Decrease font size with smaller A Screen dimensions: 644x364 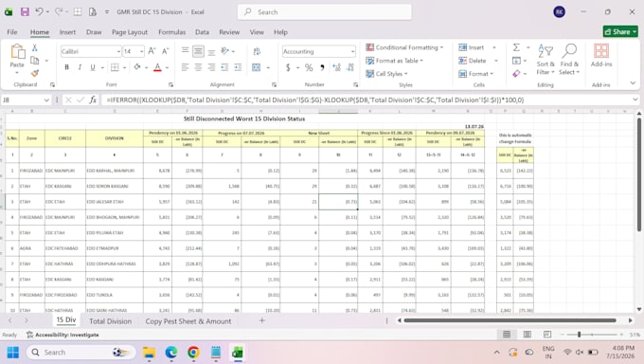(x=165, y=51)
